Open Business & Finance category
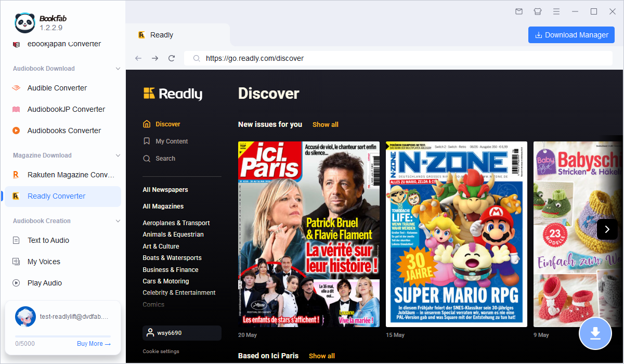 171,270
